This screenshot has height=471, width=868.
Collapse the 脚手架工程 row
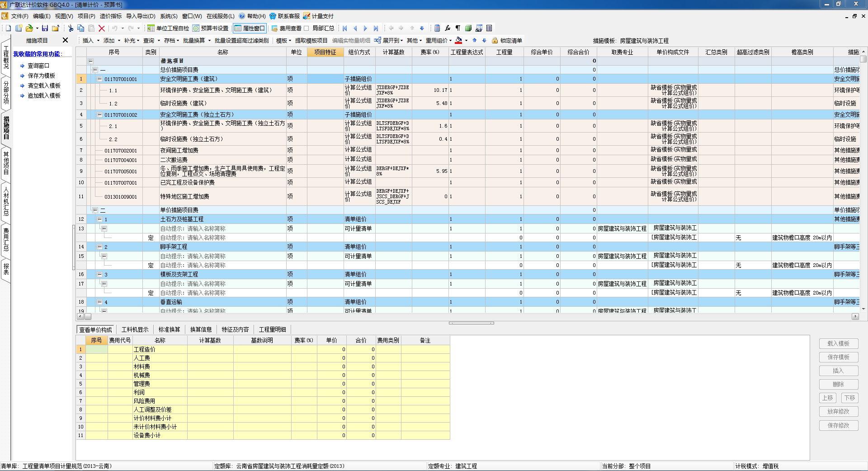100,247
